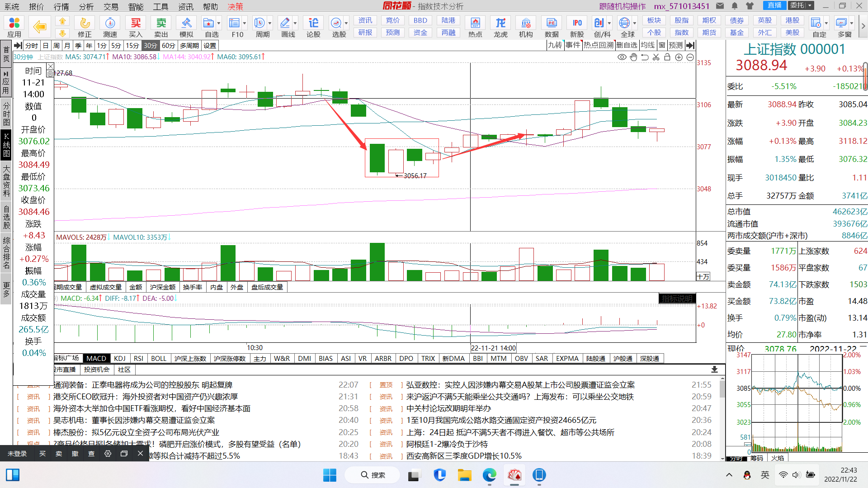The image size is (868, 488).
Task: Click the download icon in news panel
Action: pos(714,370)
